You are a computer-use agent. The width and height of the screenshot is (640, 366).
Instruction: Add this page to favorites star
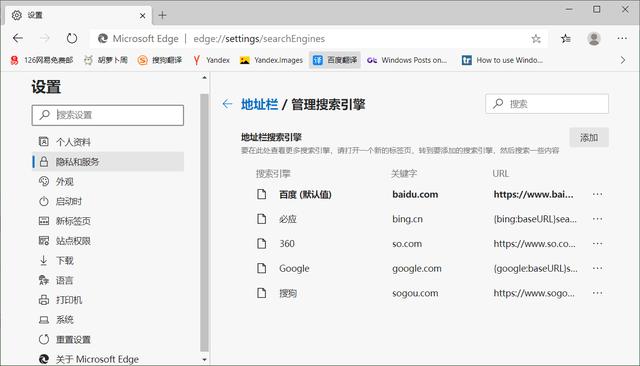tap(536, 39)
